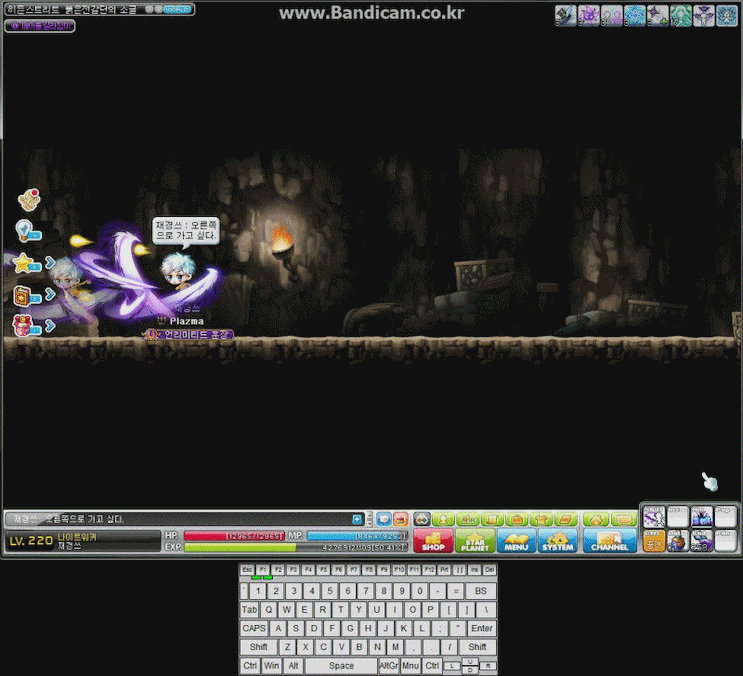
Task: Click the blue diamond pattern buff icon
Action: tap(634, 16)
